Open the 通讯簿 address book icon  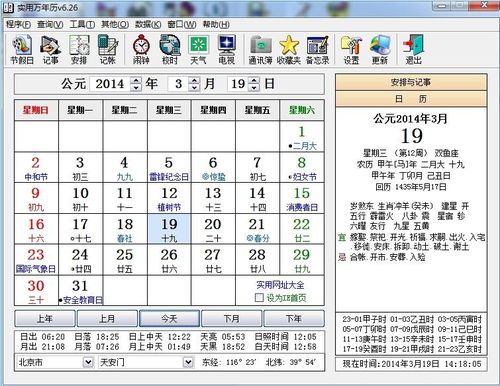coord(260,49)
